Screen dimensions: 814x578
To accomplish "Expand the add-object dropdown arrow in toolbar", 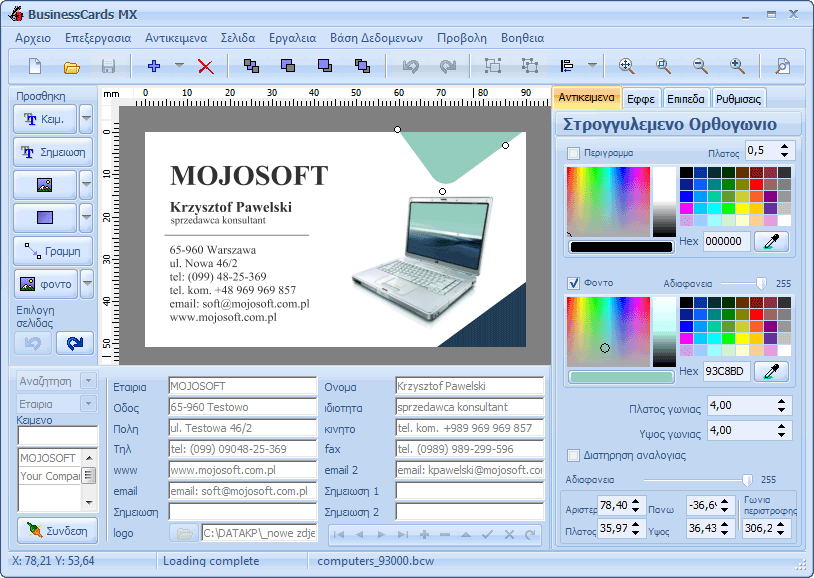I will 179,66.
